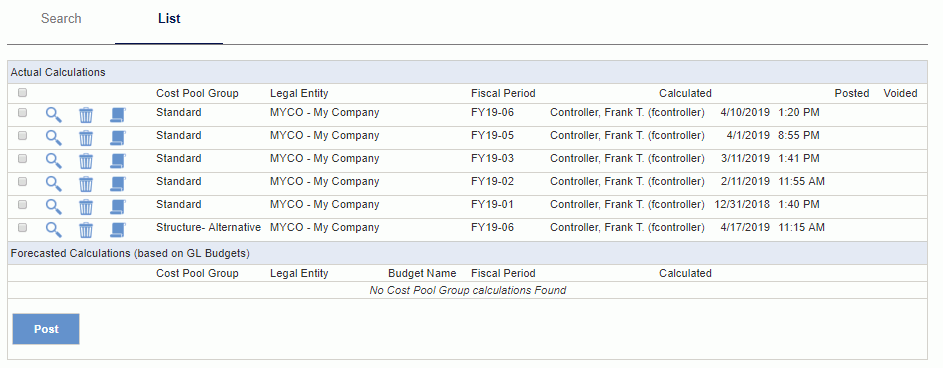This screenshot has height=368, width=943.
Task: Tick the checkbox on Structure- Alternative row
Action: 22,227
